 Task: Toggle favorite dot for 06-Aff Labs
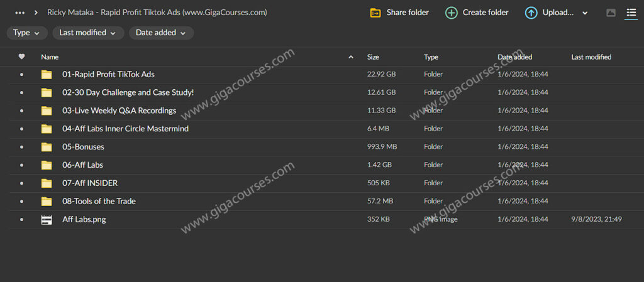pyautogui.click(x=22, y=165)
